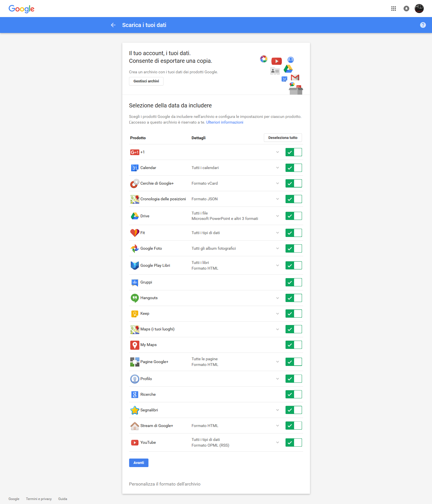This screenshot has height=504, width=432.
Task: Click the Pagine Google+ icon
Action: click(135, 362)
